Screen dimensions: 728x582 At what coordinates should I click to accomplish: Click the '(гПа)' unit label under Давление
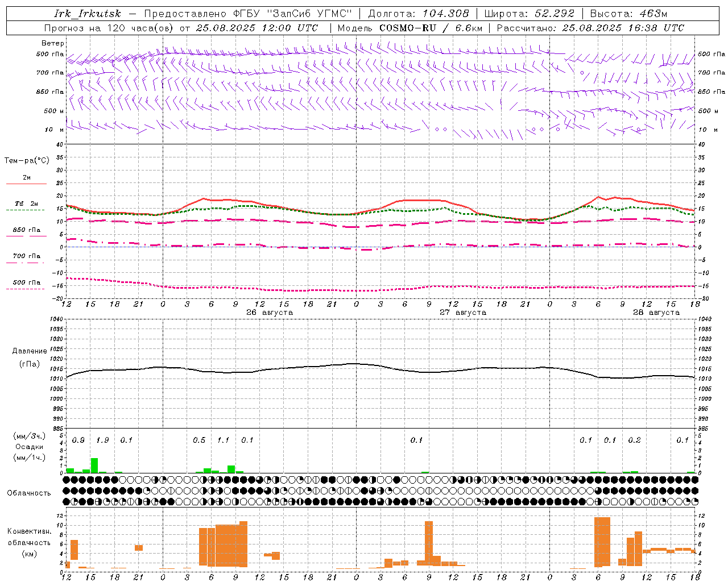(30, 364)
